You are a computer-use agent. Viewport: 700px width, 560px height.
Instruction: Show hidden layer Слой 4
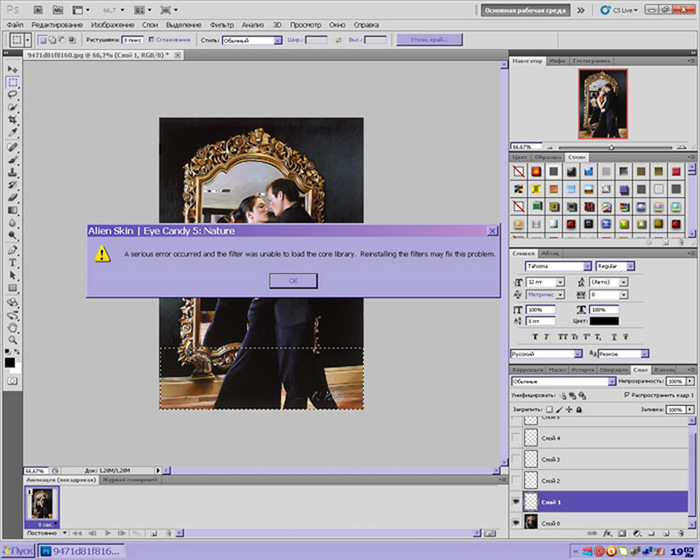pyautogui.click(x=516, y=438)
